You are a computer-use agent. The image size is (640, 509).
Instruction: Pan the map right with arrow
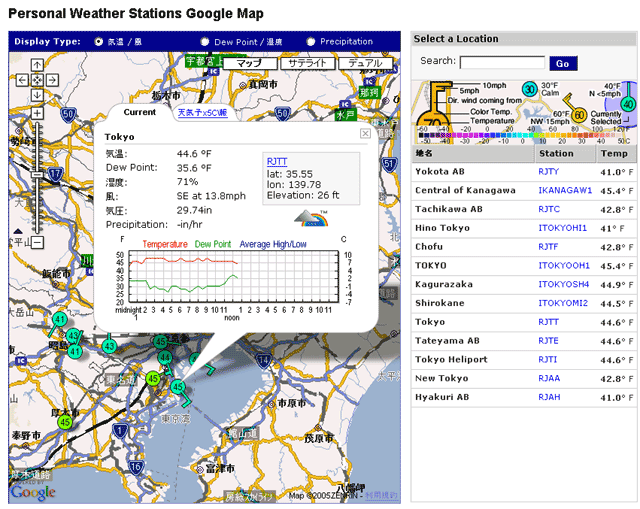pos(52,80)
